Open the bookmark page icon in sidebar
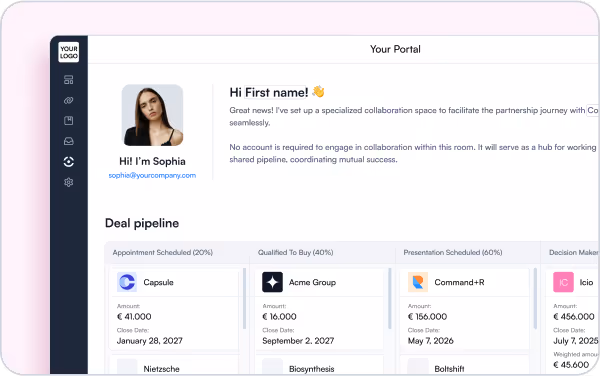This screenshot has width=600, height=376. (x=68, y=121)
